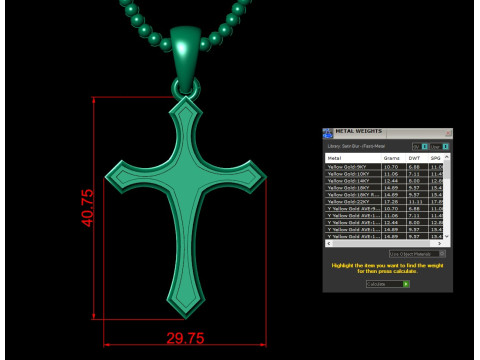
Task: Click the Calculate button
Action: 388,284
